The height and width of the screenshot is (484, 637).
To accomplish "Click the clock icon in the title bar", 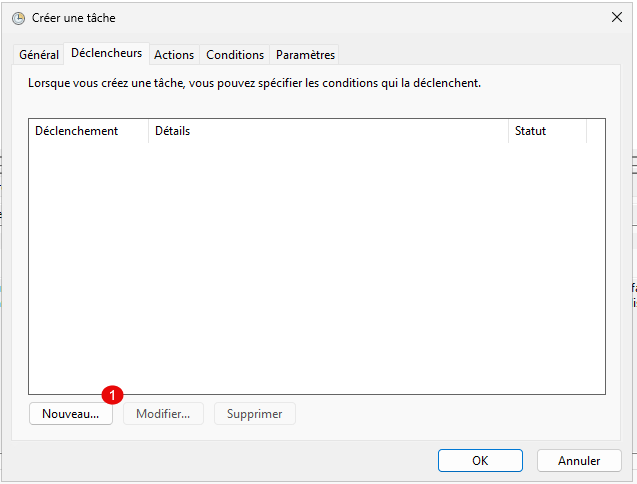I will pos(18,18).
